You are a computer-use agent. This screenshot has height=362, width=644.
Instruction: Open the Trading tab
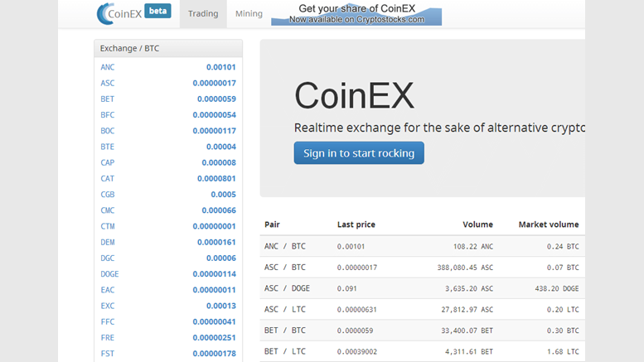pyautogui.click(x=203, y=14)
